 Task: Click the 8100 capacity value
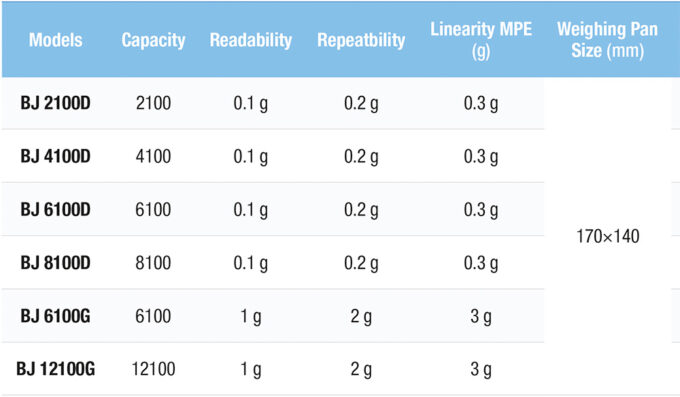pos(153,263)
